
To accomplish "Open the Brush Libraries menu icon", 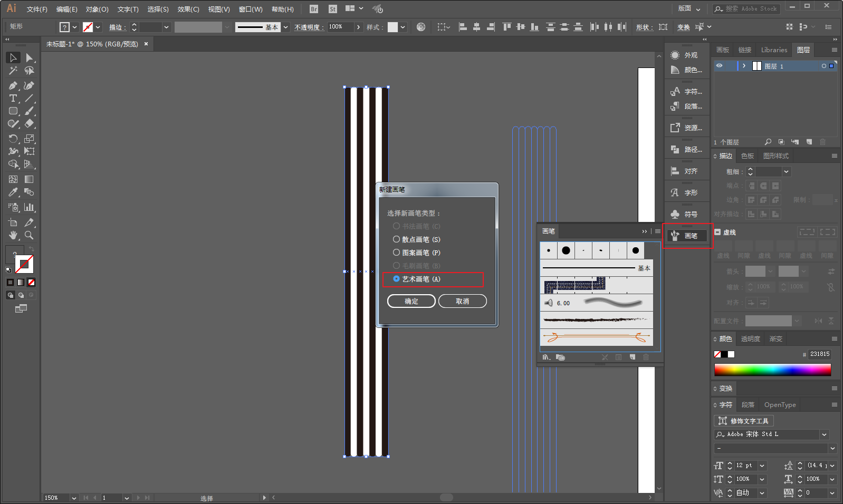I will click(x=547, y=357).
